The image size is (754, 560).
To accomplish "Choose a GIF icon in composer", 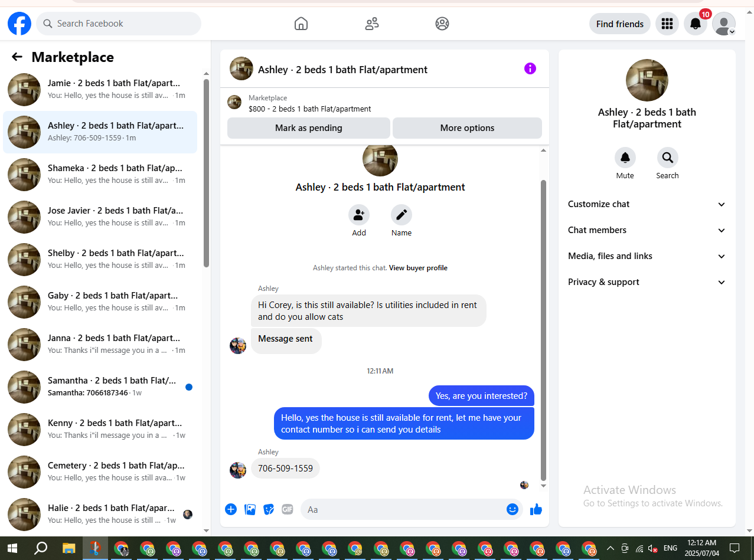I will [x=288, y=509].
